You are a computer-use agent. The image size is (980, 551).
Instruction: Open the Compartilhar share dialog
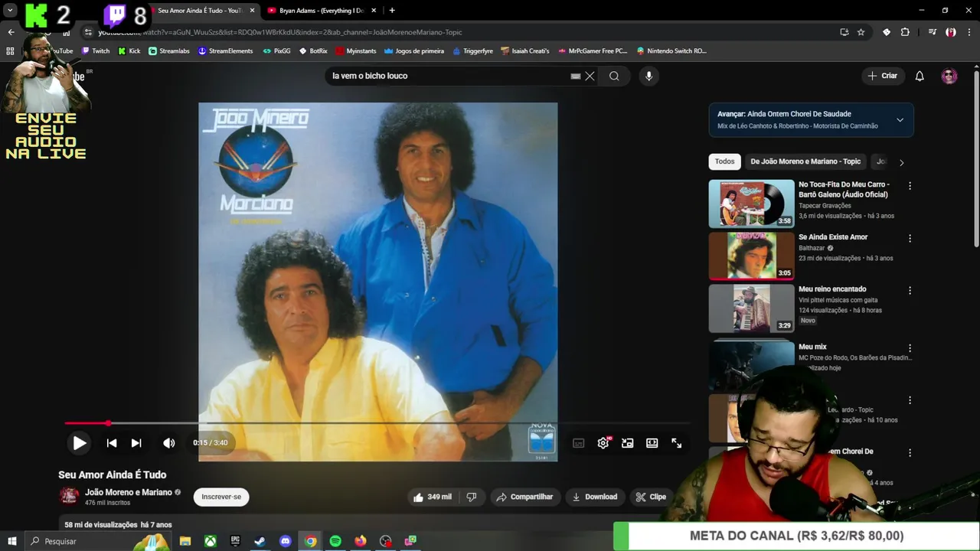pyautogui.click(x=524, y=497)
